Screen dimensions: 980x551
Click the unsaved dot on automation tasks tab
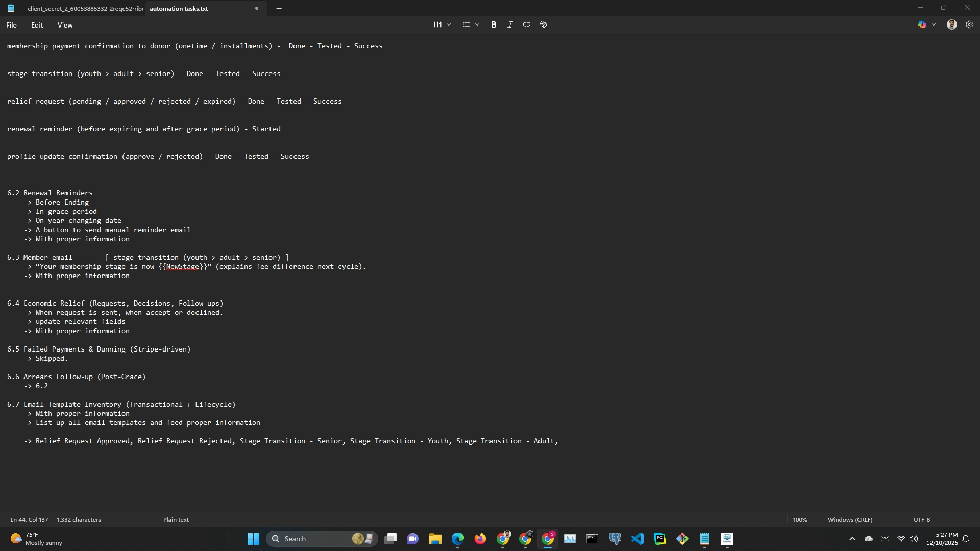(257, 8)
